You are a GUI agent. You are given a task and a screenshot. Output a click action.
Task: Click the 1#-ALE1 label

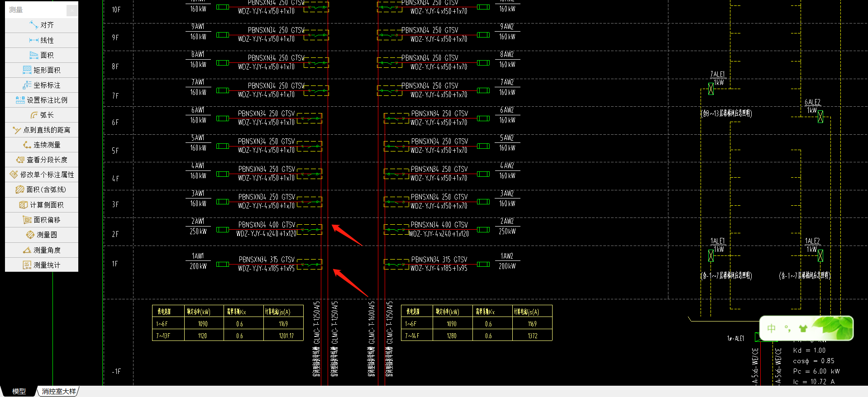735,338
